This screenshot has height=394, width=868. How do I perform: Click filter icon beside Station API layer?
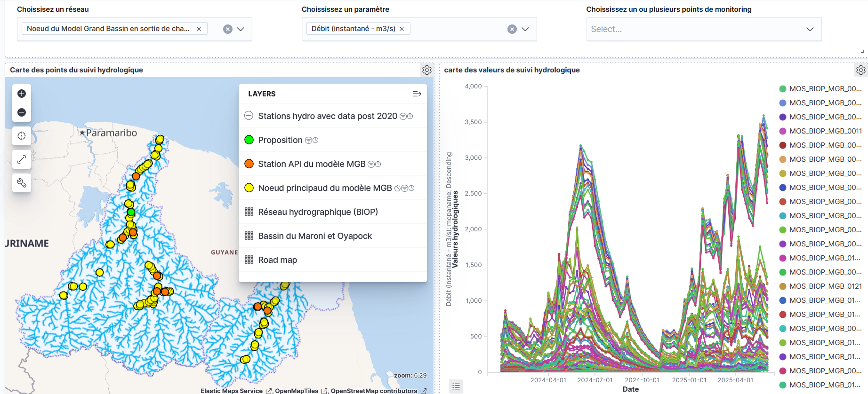[x=371, y=164]
